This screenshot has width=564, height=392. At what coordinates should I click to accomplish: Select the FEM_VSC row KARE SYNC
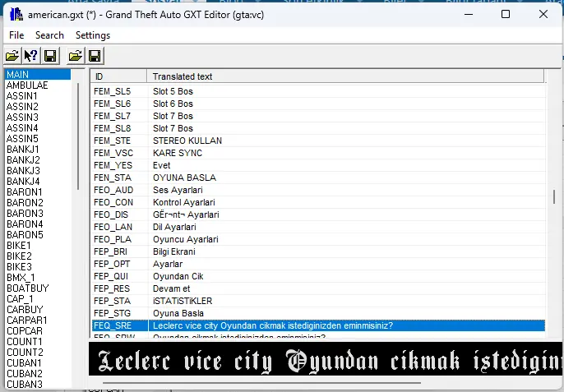point(318,153)
